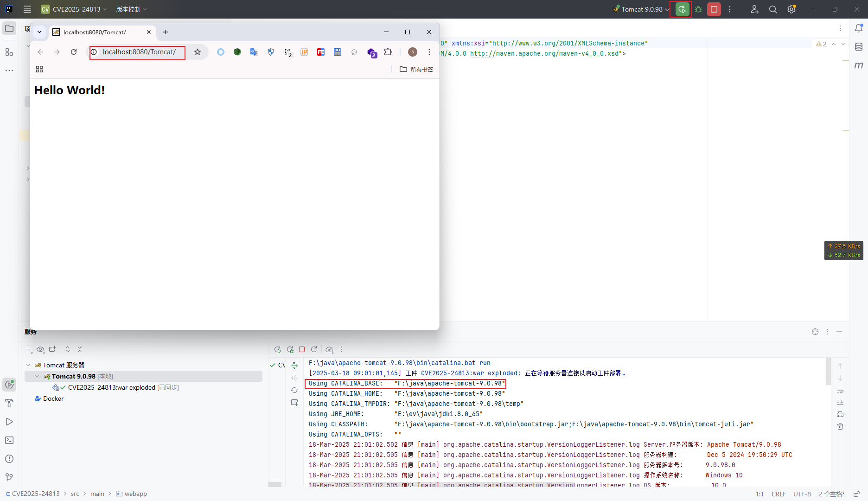Open IDE settings gear icon

pos(791,9)
